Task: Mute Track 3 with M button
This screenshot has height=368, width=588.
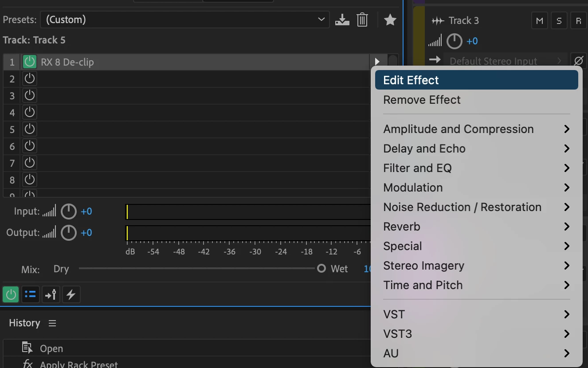Action: click(x=540, y=21)
